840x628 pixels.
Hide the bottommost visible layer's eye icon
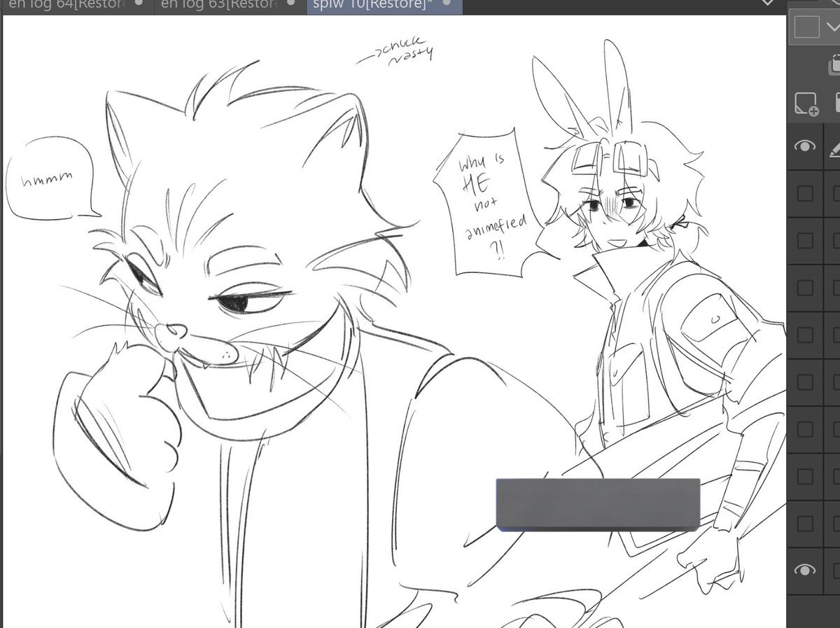(x=806, y=570)
